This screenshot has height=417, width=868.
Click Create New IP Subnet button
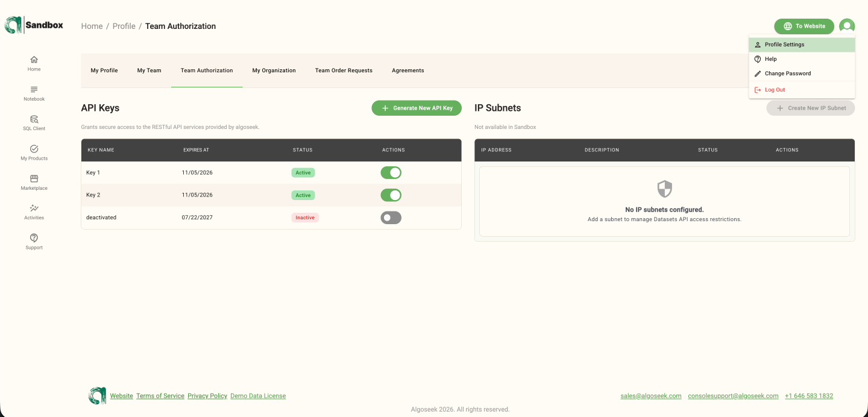(811, 108)
